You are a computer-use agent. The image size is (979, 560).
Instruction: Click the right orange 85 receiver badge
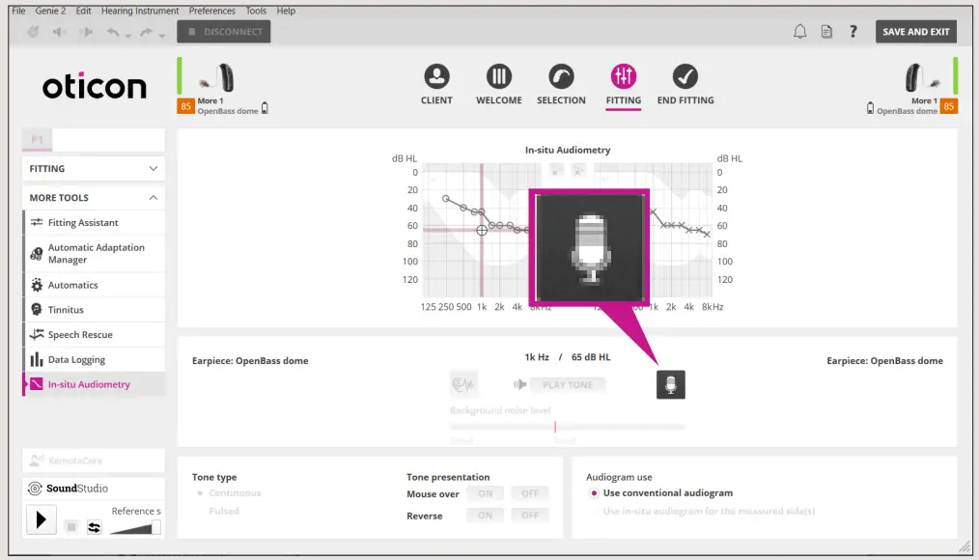tap(949, 106)
